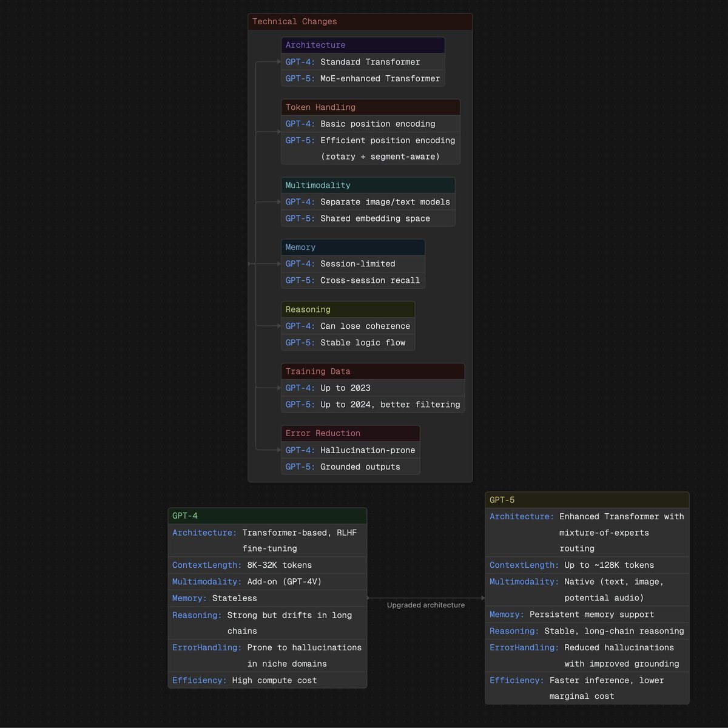The height and width of the screenshot is (728, 728).
Task: Select the Separate image/text models row
Action: pyautogui.click(x=368, y=202)
